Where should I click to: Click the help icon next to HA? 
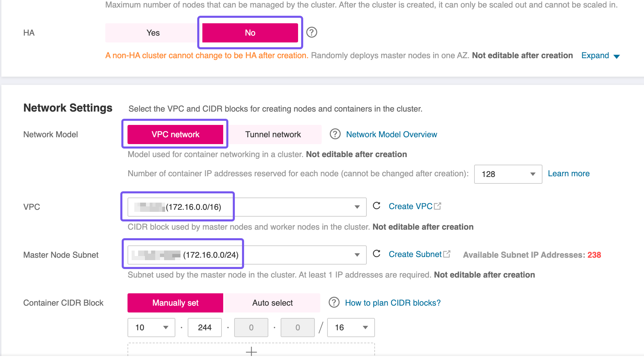click(311, 33)
